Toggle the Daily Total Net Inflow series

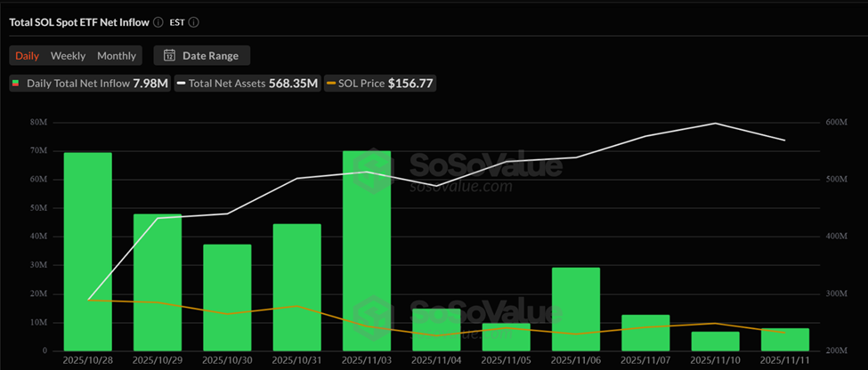[x=88, y=83]
